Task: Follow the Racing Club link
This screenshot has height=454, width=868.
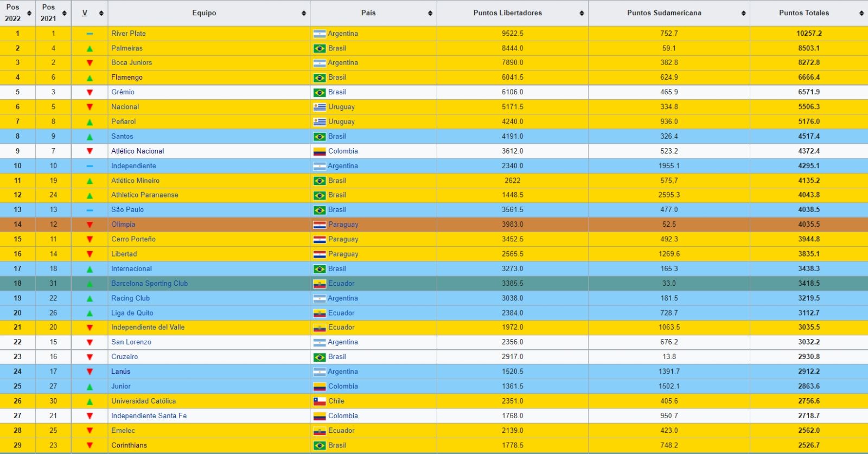Action: (131, 298)
